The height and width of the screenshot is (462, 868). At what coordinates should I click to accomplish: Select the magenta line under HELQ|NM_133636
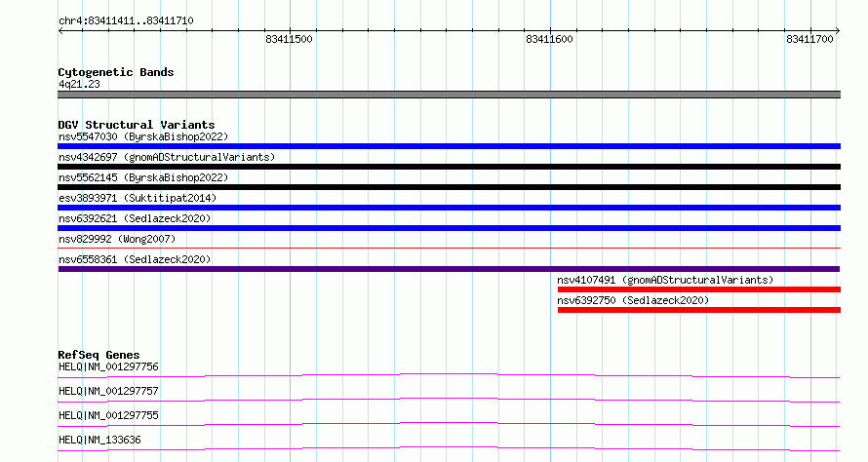pyautogui.click(x=449, y=448)
